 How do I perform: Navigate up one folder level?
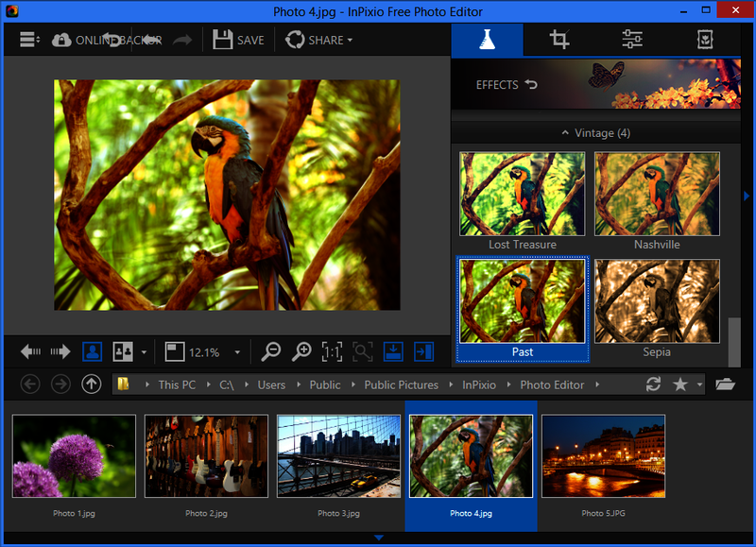pyautogui.click(x=91, y=385)
